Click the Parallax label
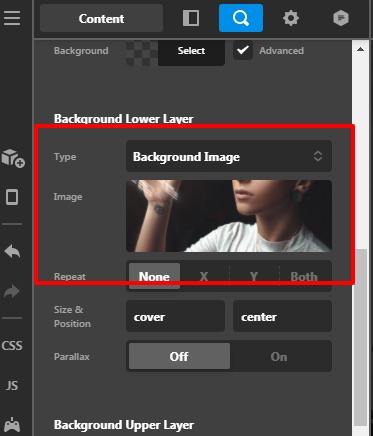This screenshot has height=436, width=373. coord(72,357)
